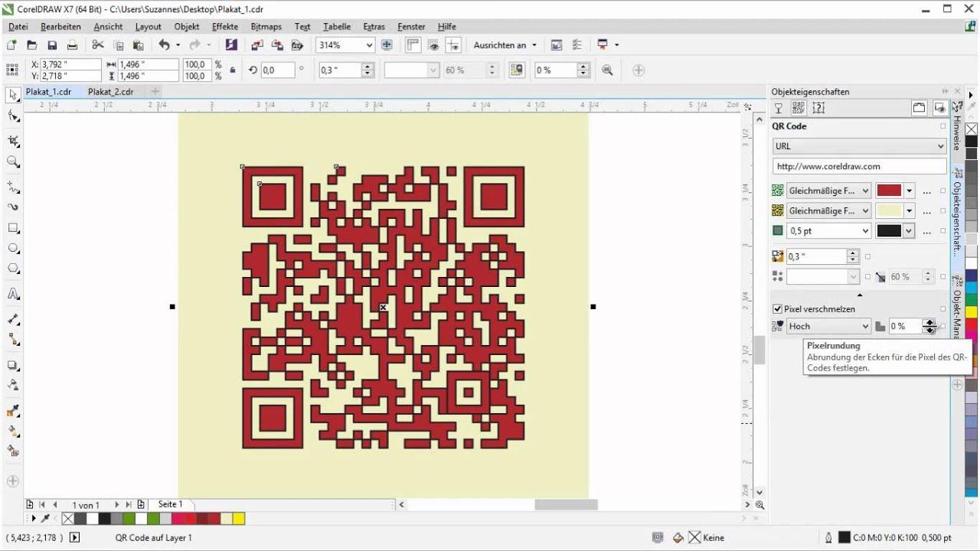980x551 pixels.
Task: Toggle the lock ratio padlock icon
Action: point(233,70)
